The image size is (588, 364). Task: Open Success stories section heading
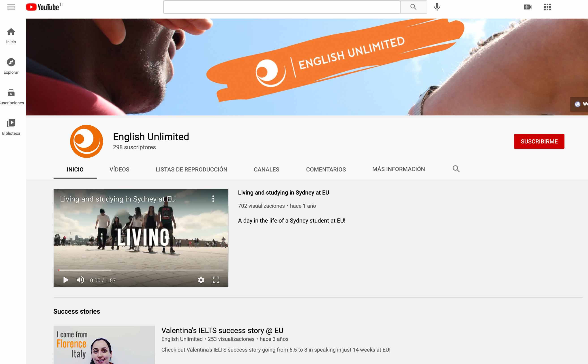77,312
